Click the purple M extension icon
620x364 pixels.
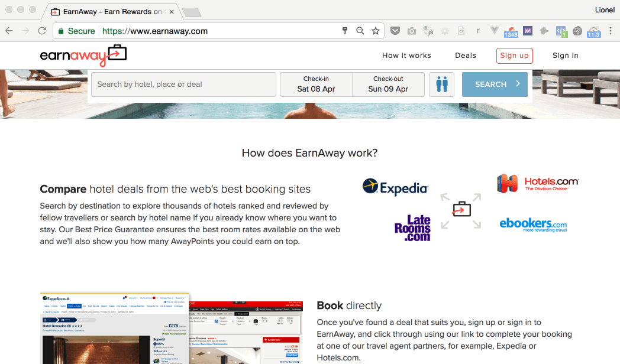[x=528, y=31]
